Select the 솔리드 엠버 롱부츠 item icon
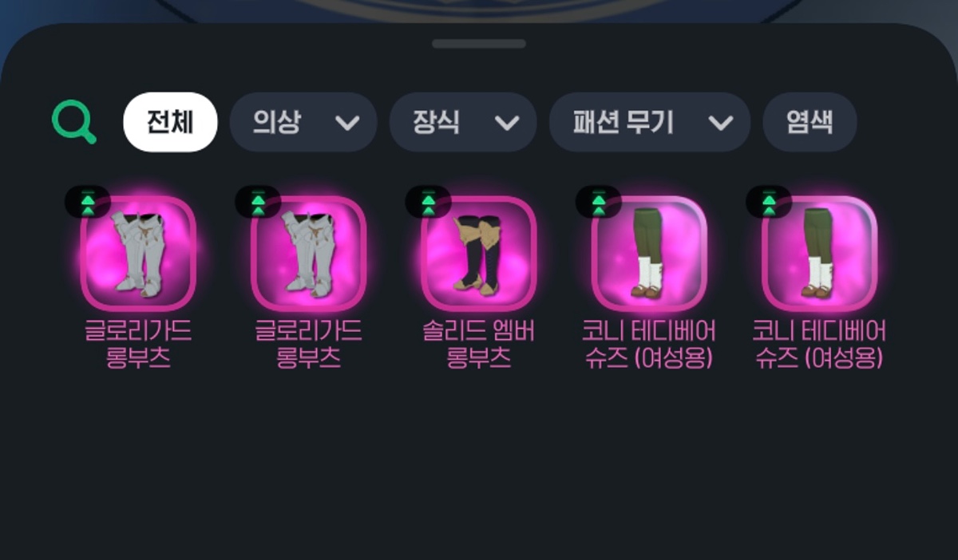Viewport: 958px width, 560px height. pyautogui.click(x=478, y=253)
